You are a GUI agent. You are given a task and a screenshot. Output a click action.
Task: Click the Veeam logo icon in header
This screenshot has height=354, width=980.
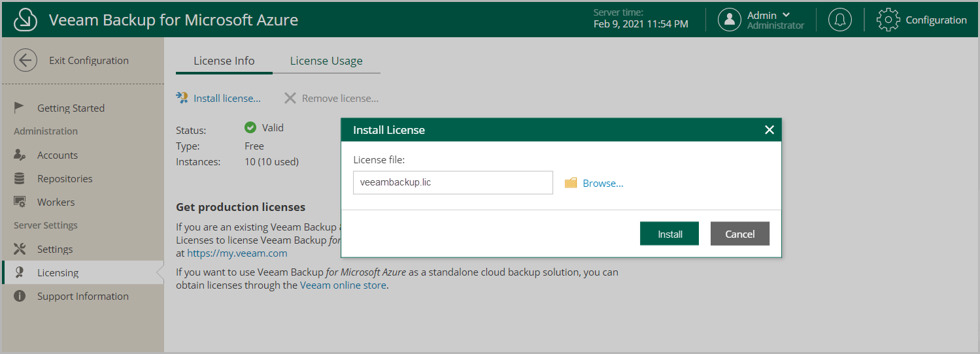tap(25, 20)
